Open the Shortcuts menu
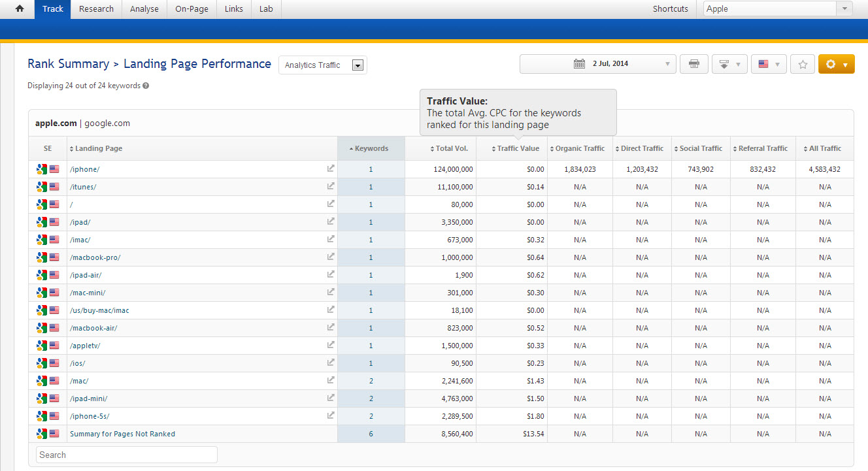 coord(670,9)
